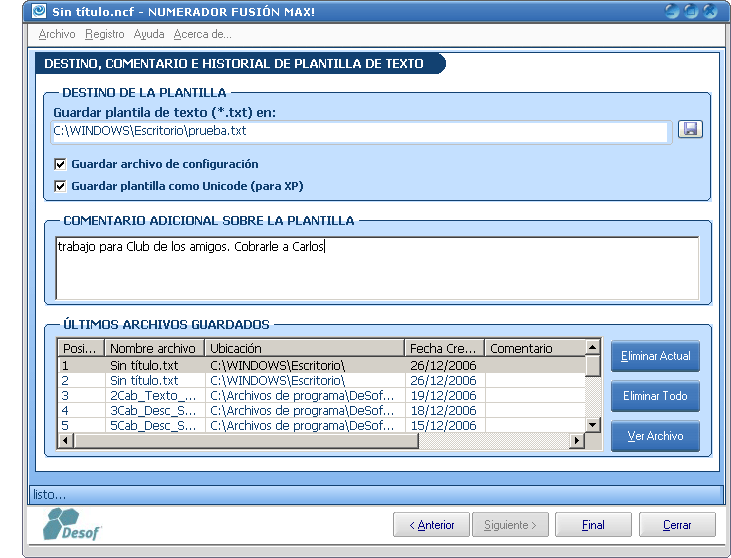
Task: Click the Desof logo
Action: 71,524
